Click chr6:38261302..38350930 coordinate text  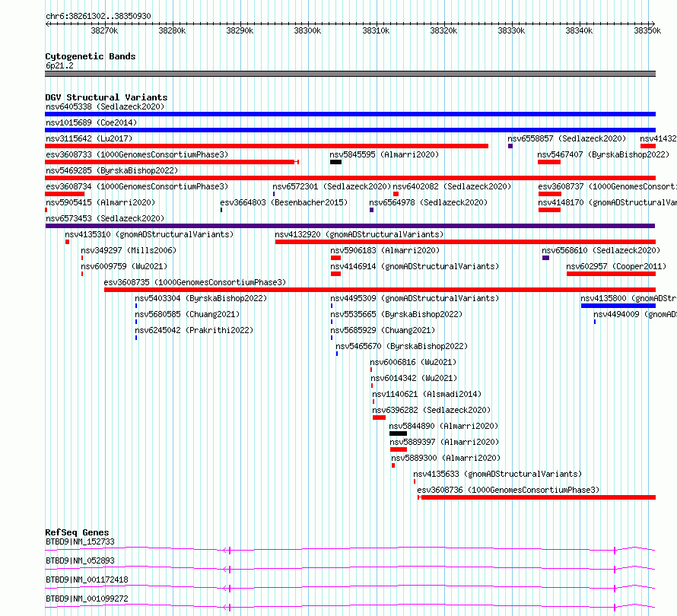pos(98,17)
